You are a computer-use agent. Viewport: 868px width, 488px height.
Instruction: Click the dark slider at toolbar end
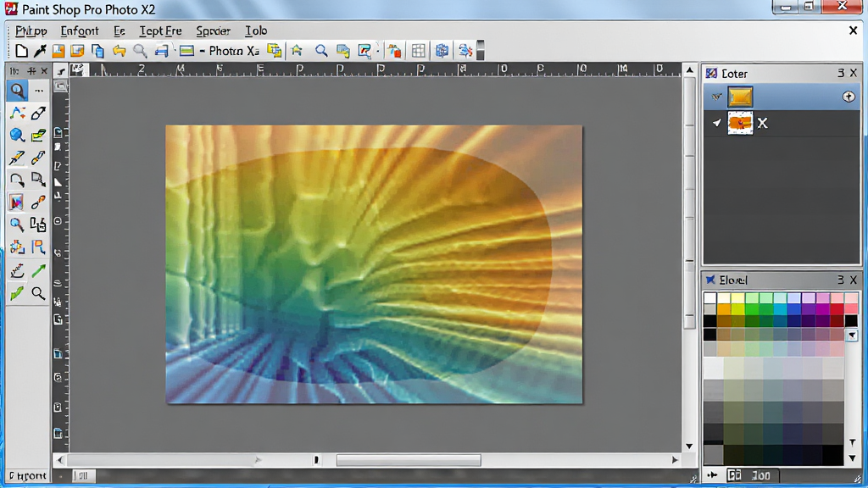tap(481, 50)
